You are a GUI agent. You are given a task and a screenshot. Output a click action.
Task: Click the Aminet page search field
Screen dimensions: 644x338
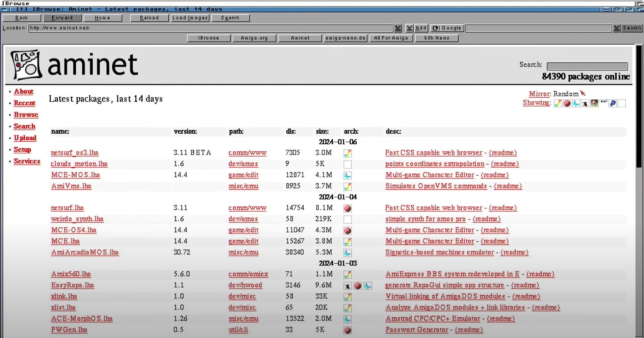coord(587,66)
